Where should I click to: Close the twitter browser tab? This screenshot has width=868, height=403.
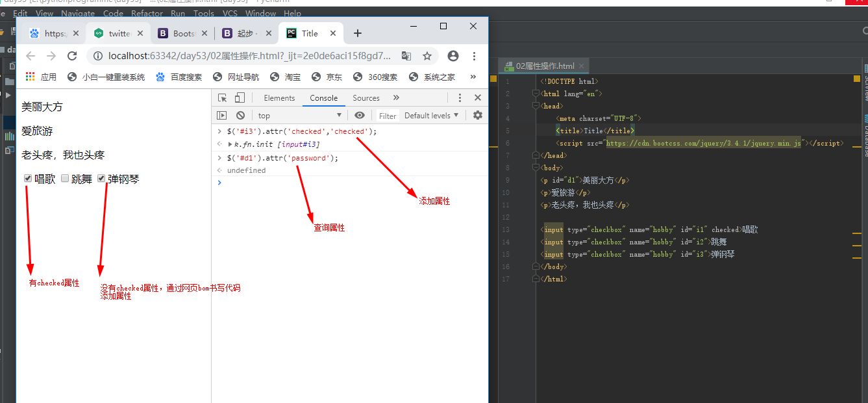click(139, 33)
